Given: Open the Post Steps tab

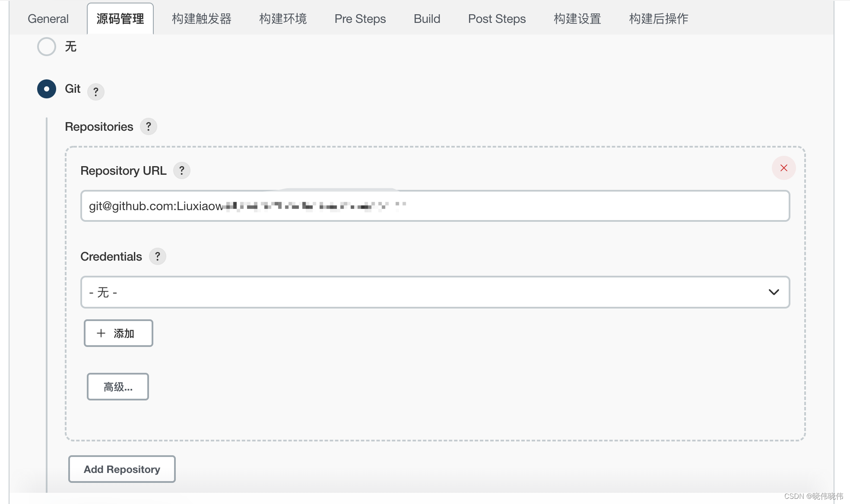Looking at the screenshot, I should tap(497, 19).
